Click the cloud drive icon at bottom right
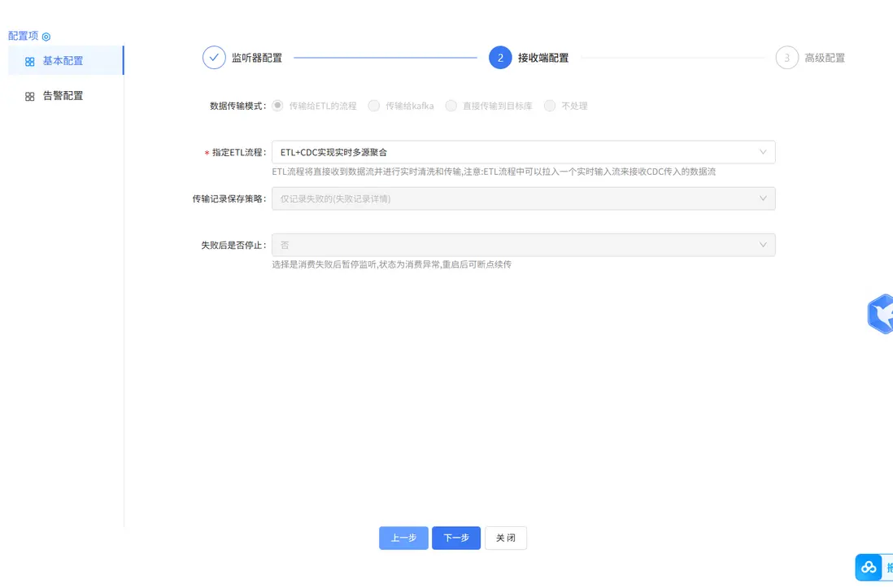 pos(867,567)
